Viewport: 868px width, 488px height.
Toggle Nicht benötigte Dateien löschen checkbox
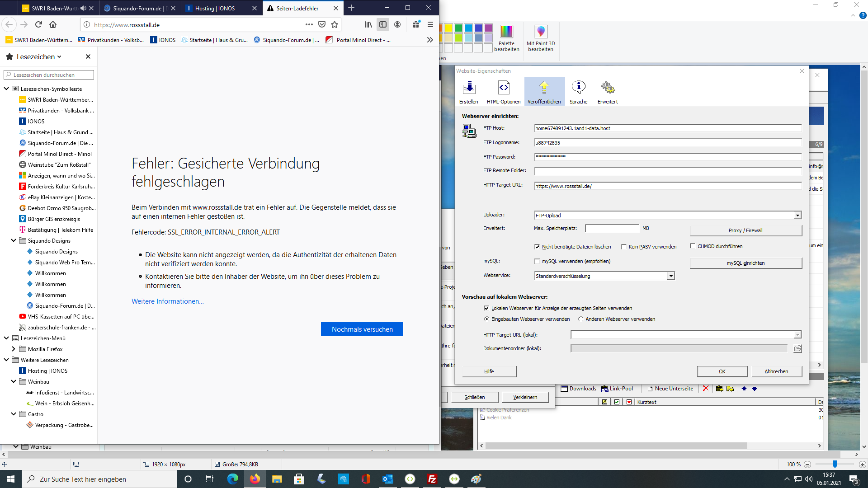[537, 247]
